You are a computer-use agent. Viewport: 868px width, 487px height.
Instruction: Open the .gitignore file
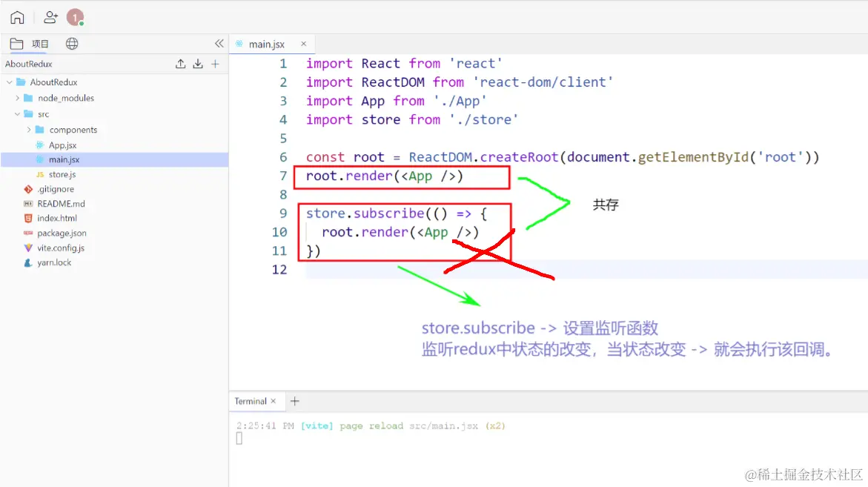point(56,189)
